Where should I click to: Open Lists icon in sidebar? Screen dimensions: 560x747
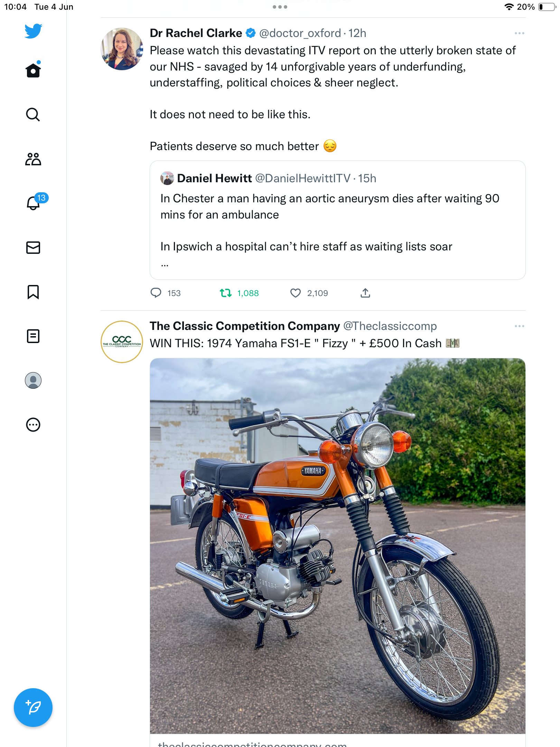[x=33, y=336]
